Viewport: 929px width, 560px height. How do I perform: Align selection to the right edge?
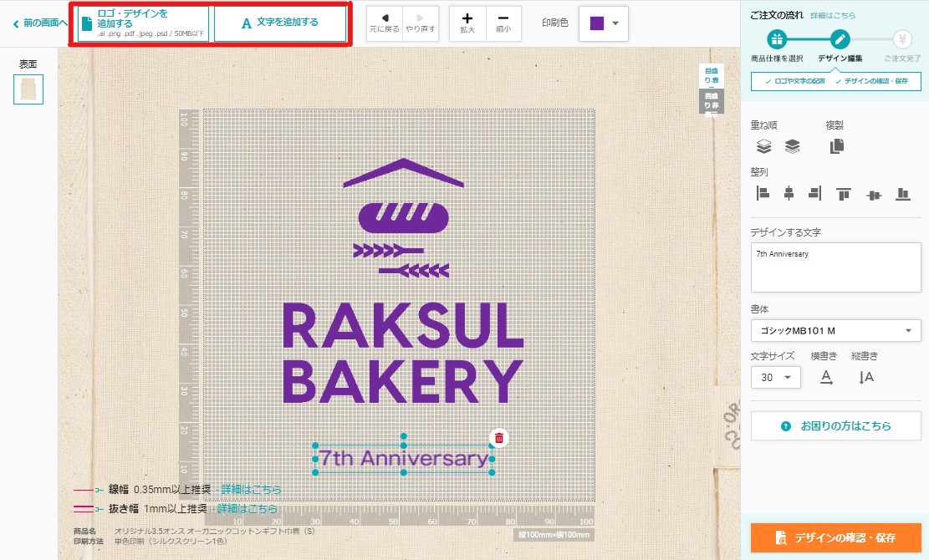(x=815, y=193)
